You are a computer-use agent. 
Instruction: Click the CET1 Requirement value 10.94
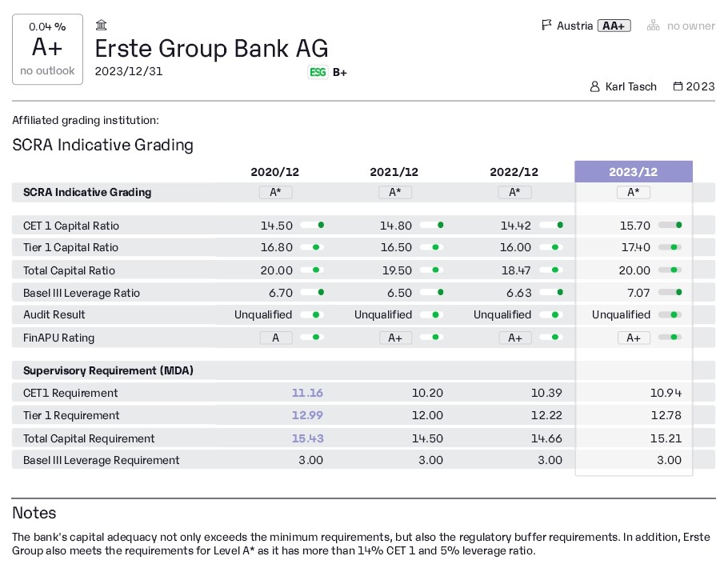[666, 393]
